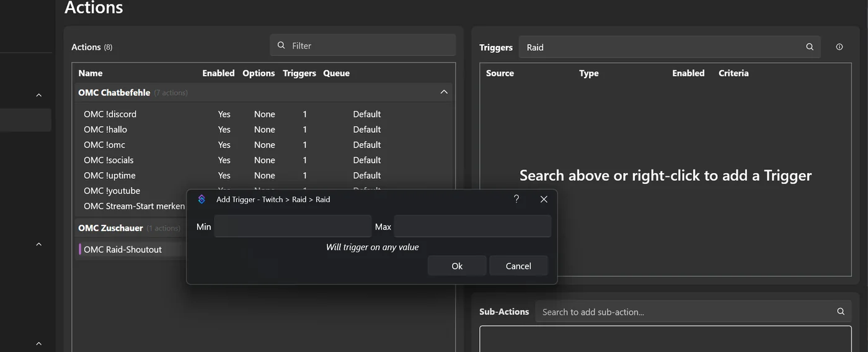Click the Triggers search field containing Raid
Viewport: 868px width, 352px height.
click(670, 47)
